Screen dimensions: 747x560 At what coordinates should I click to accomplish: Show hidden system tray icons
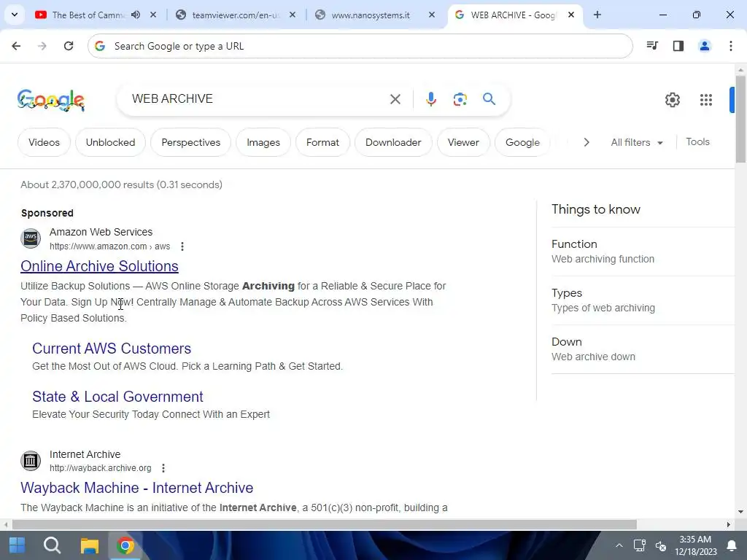click(x=619, y=545)
